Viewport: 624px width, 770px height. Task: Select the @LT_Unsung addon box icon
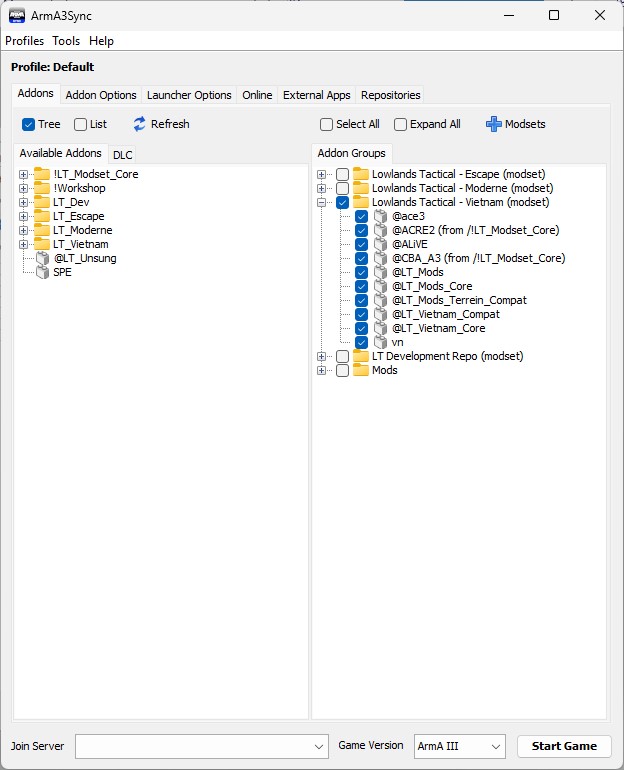pos(42,258)
